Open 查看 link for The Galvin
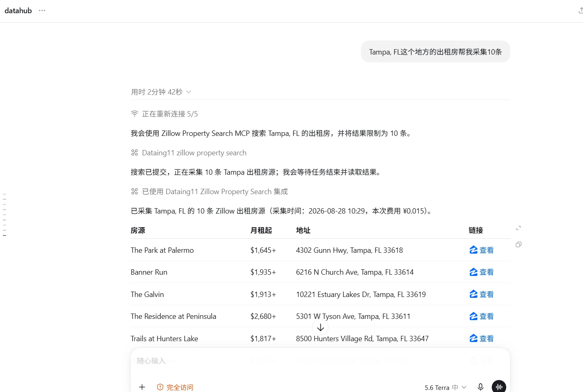583x392 pixels. (x=481, y=294)
